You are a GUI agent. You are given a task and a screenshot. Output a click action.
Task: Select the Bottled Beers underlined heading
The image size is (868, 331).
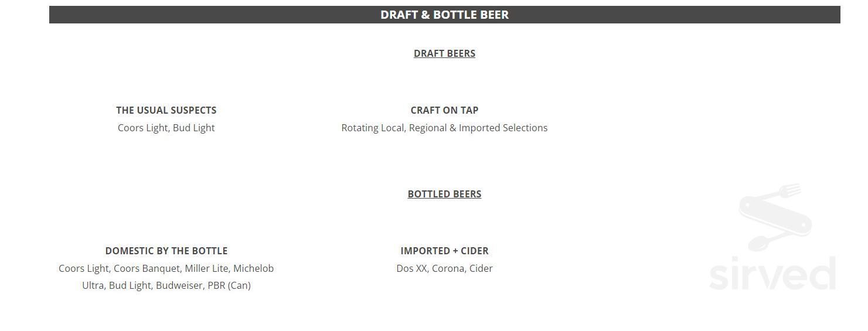(444, 194)
